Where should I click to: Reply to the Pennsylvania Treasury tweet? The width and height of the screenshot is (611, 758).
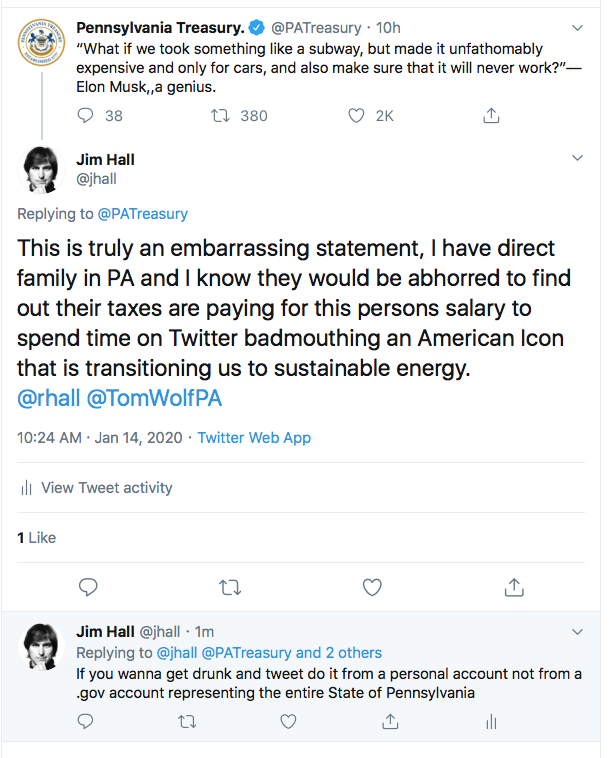point(87,116)
